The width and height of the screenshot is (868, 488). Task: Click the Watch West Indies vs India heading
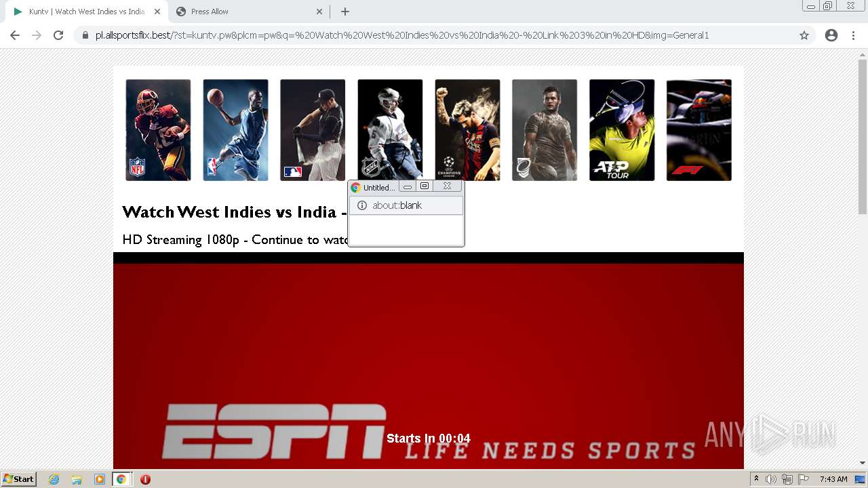(235, 212)
